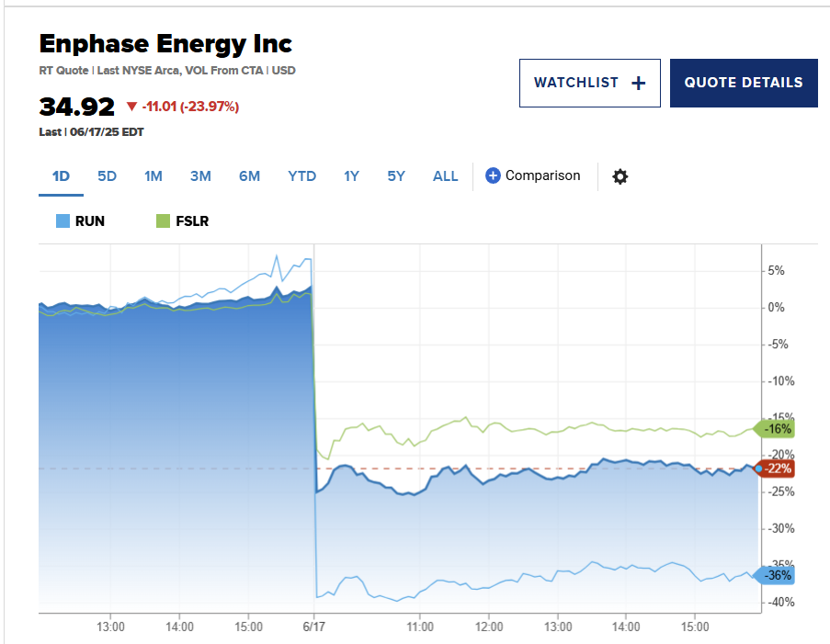This screenshot has height=644, width=830.
Task: Click the blue -36% RUN value tag
Action: tap(774, 575)
